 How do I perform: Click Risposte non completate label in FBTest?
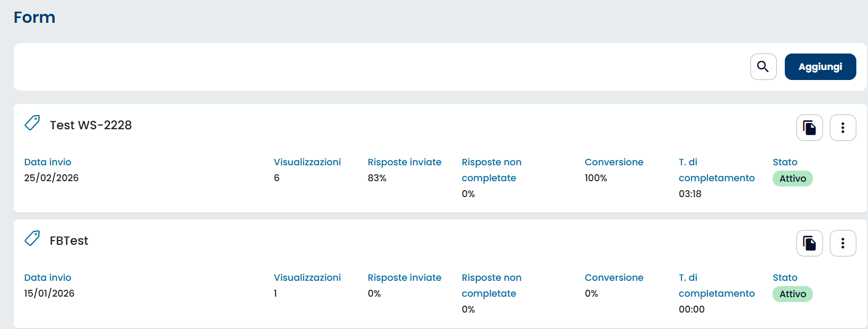click(492, 286)
